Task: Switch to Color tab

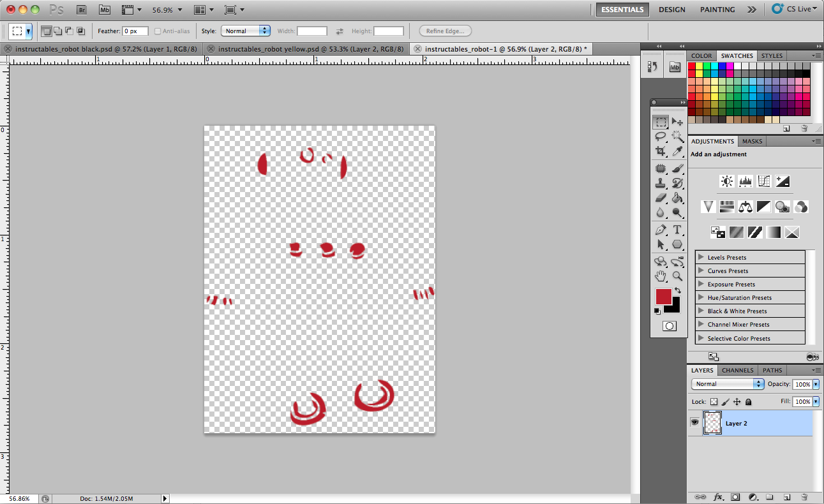Action: coord(701,56)
